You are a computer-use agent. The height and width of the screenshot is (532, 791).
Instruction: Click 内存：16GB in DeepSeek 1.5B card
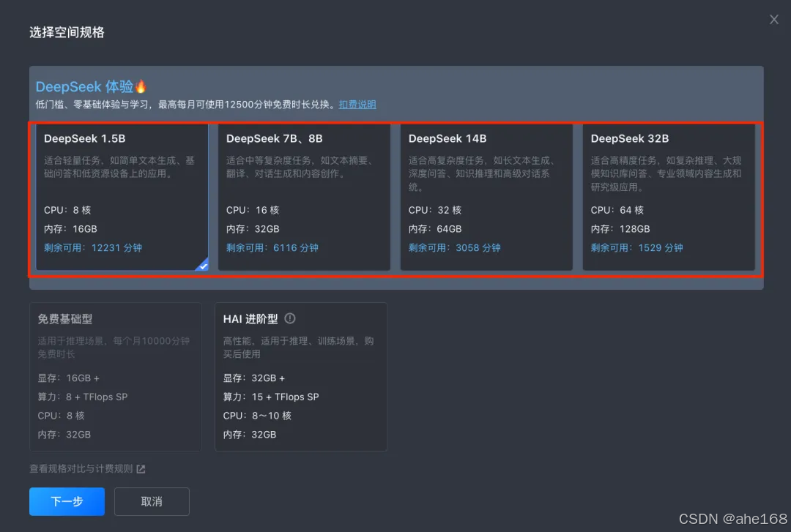pyautogui.click(x=70, y=229)
